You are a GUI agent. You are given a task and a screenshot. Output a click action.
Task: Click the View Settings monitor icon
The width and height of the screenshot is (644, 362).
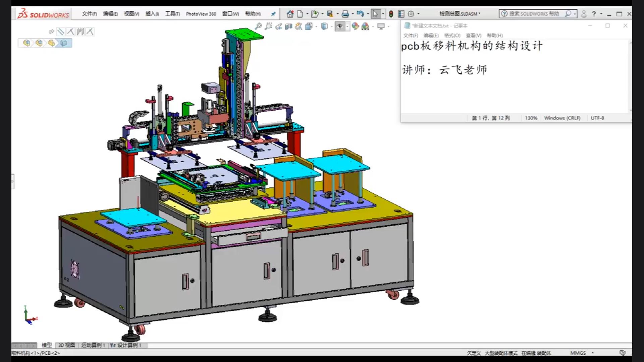(x=381, y=26)
